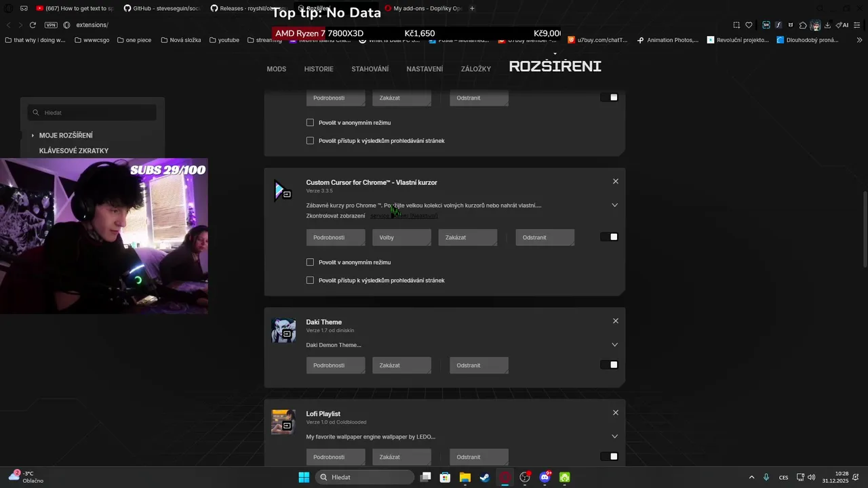Expand Lofi Playlist description chevron
The image size is (868, 488).
pyautogui.click(x=614, y=436)
